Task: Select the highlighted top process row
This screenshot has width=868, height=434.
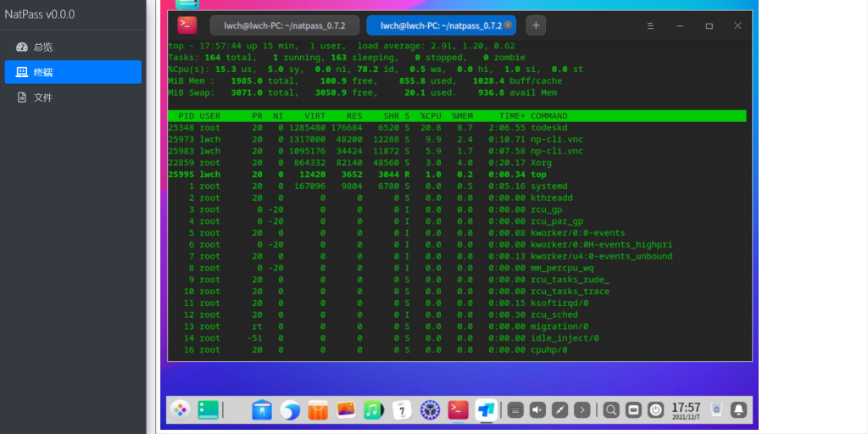Action: tap(457, 175)
